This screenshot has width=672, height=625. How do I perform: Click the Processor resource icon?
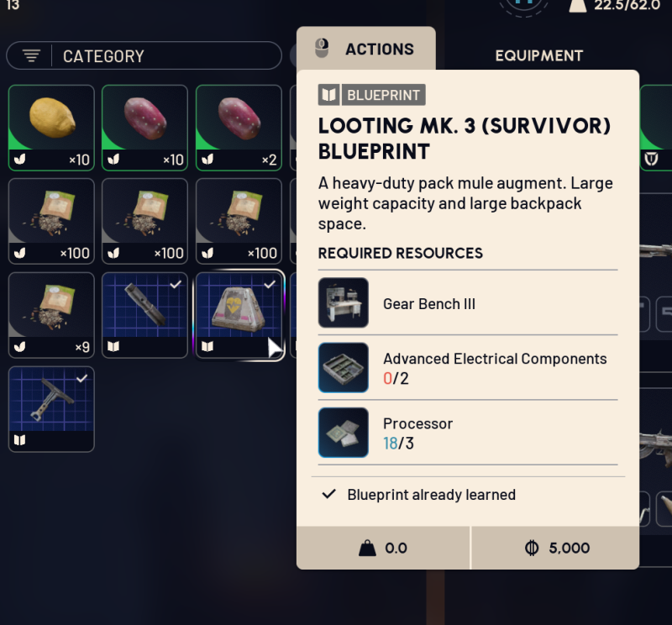(x=344, y=433)
